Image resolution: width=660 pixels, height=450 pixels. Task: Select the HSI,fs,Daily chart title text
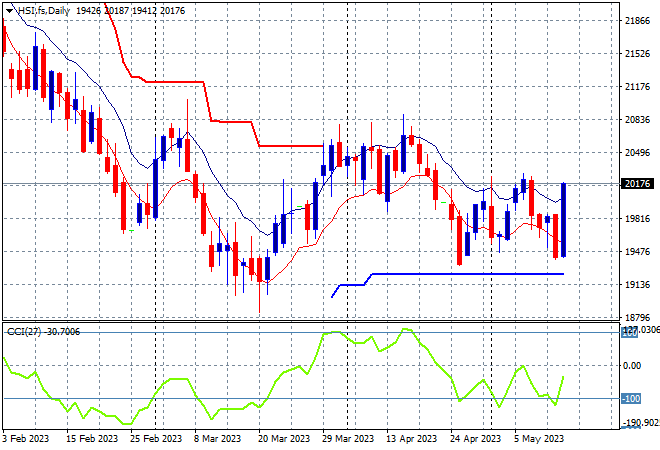tap(43, 11)
